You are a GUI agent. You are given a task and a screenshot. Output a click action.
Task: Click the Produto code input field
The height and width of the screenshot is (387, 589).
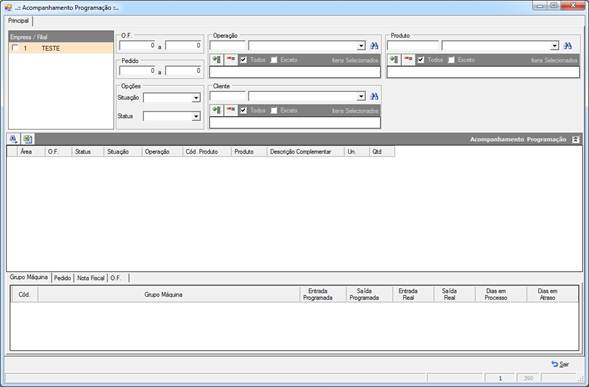[413, 46]
